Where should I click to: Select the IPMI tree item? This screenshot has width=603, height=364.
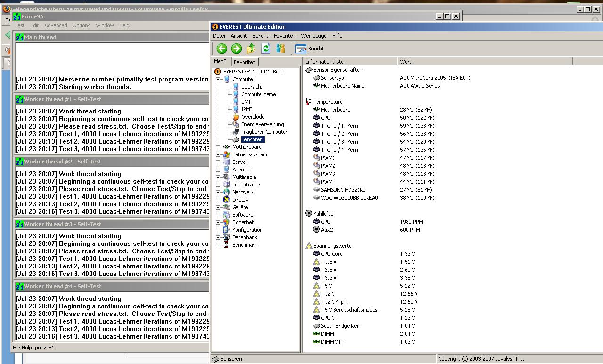pyautogui.click(x=246, y=109)
